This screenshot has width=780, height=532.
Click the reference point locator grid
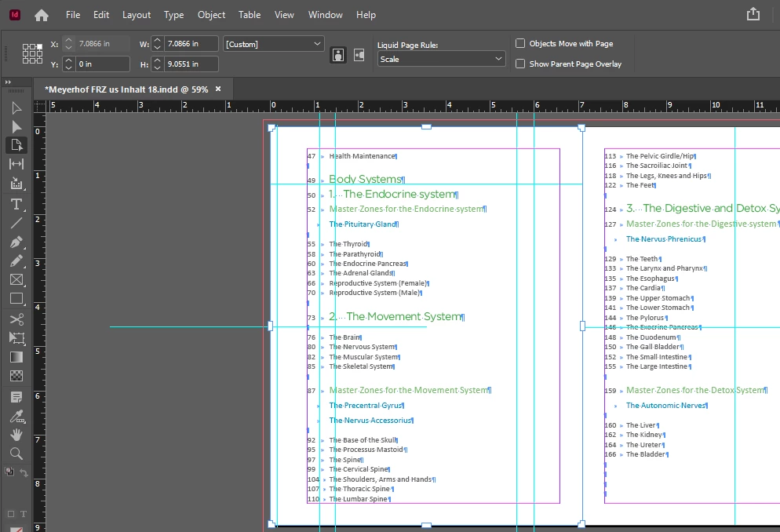32,53
